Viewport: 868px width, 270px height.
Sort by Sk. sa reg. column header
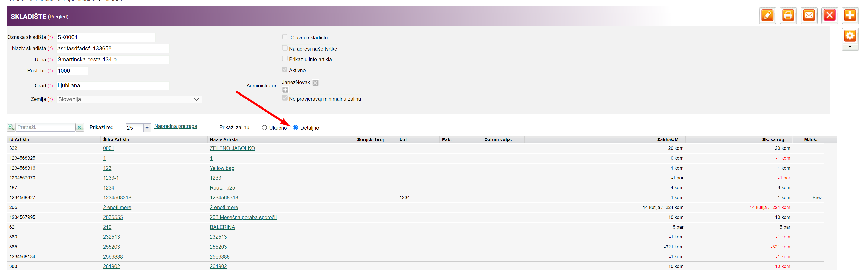pyautogui.click(x=774, y=139)
